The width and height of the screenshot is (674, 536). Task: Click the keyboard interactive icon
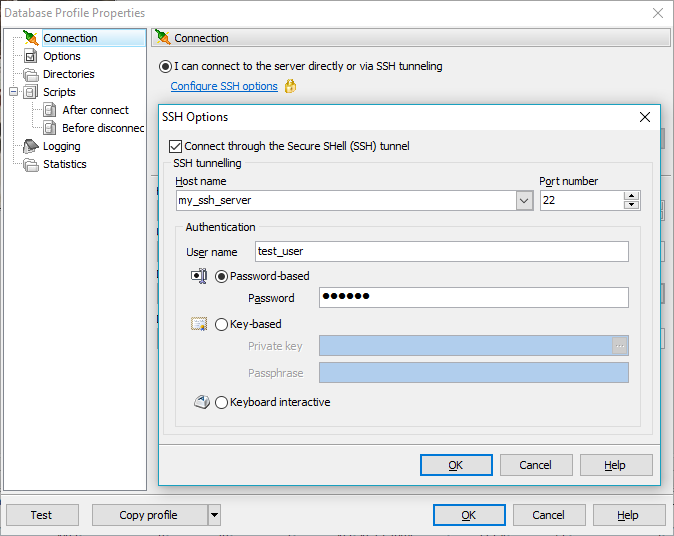[200, 402]
